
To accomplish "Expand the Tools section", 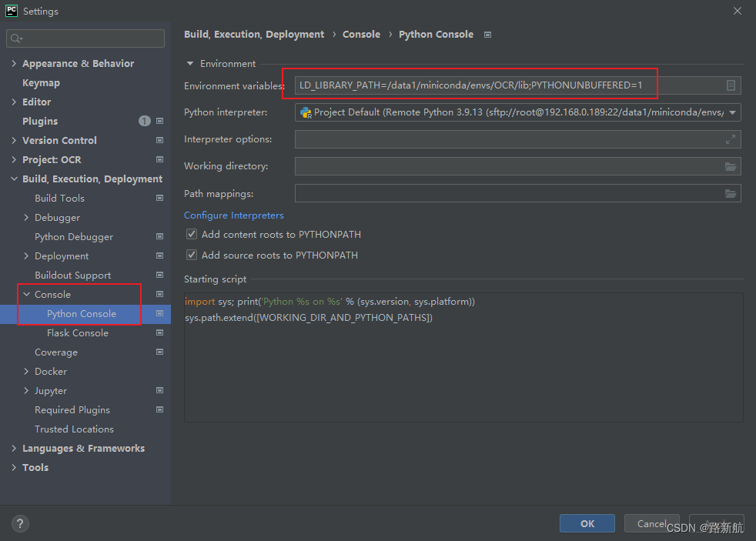I will point(14,468).
